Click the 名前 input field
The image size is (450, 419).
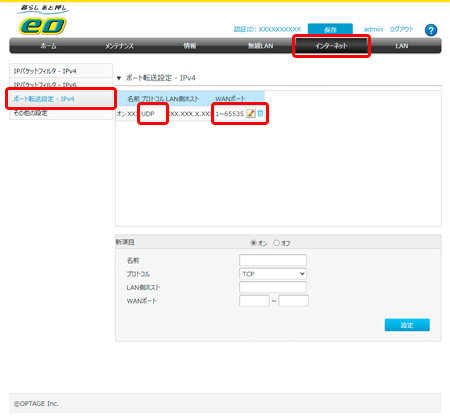[x=273, y=260]
